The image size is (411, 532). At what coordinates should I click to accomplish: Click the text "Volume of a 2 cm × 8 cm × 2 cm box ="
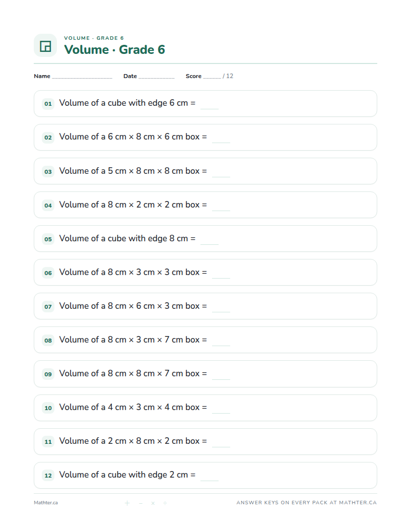133,441
